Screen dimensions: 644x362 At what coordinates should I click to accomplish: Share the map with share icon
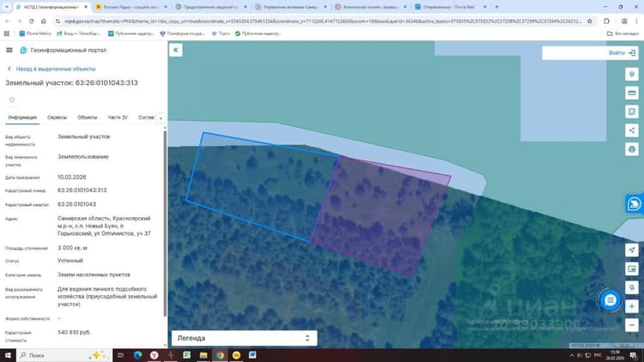[632, 130]
